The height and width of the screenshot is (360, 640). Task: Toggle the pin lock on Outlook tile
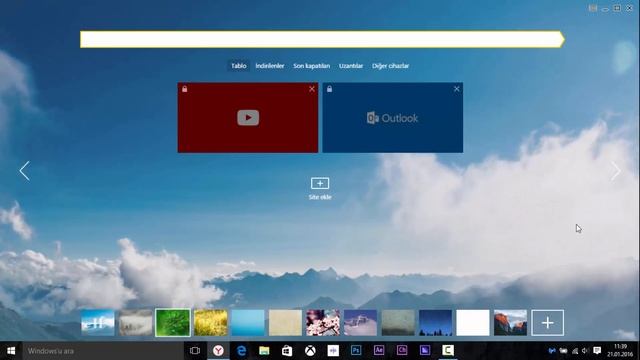329,89
